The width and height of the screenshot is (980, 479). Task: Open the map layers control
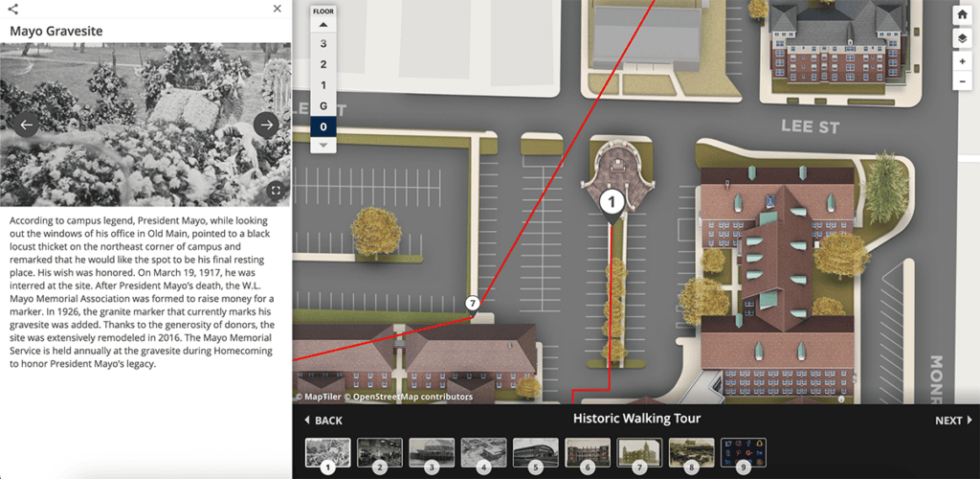(963, 38)
